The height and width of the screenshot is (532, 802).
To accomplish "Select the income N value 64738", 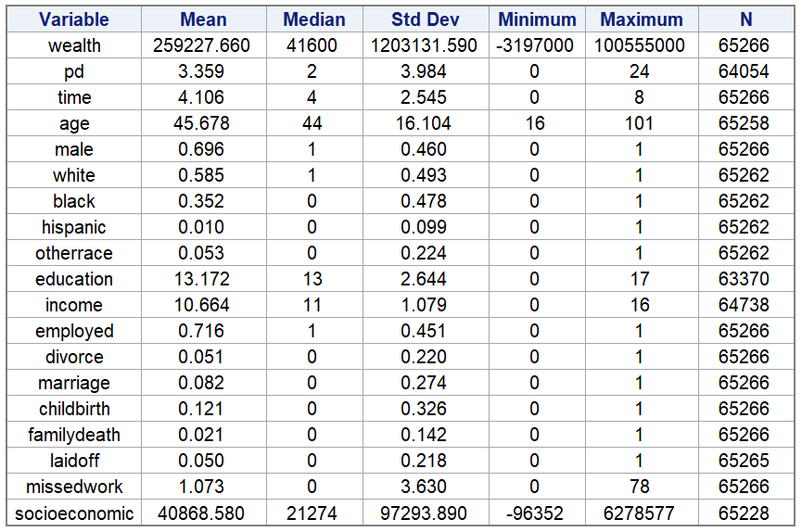I will coord(746,305).
